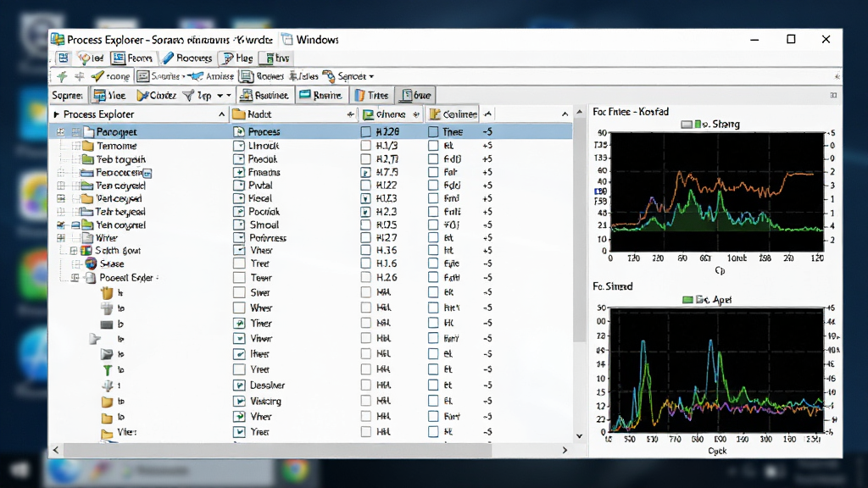Switch to the Roorues tab
The image size is (868, 488).
pos(187,58)
